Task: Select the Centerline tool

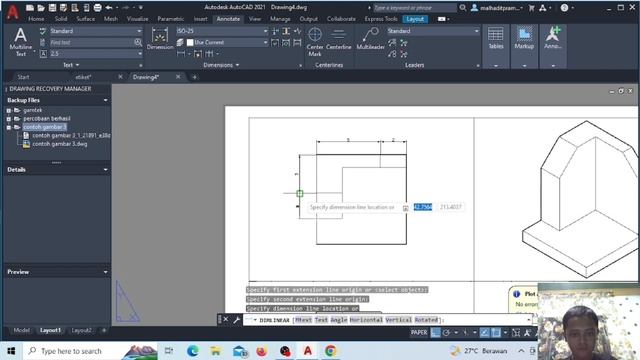Action: point(338,40)
